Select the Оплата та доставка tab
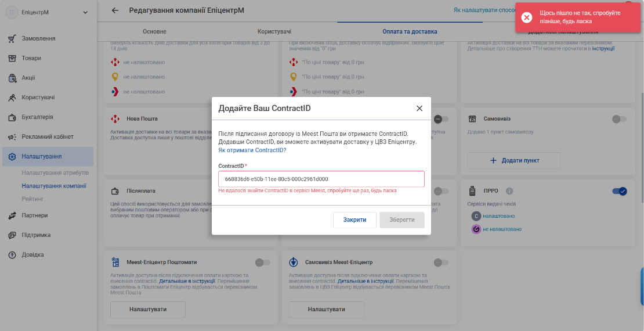The width and height of the screenshot is (644, 331). [410, 32]
